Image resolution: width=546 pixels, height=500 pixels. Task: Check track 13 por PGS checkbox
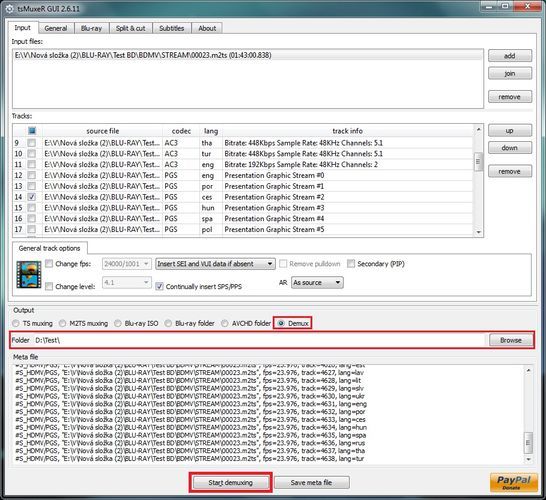coord(32,186)
